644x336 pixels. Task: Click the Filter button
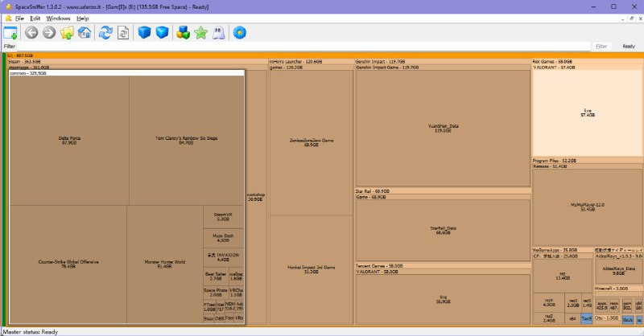tap(601, 47)
